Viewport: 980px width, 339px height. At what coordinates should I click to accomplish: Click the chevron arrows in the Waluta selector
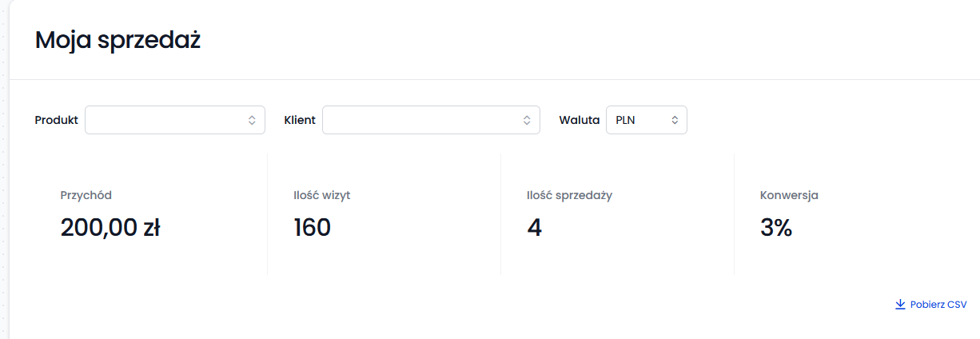(x=675, y=120)
